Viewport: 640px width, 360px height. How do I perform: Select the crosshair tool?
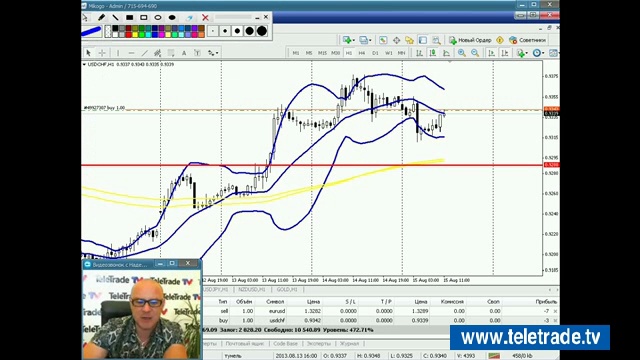(x=102, y=53)
